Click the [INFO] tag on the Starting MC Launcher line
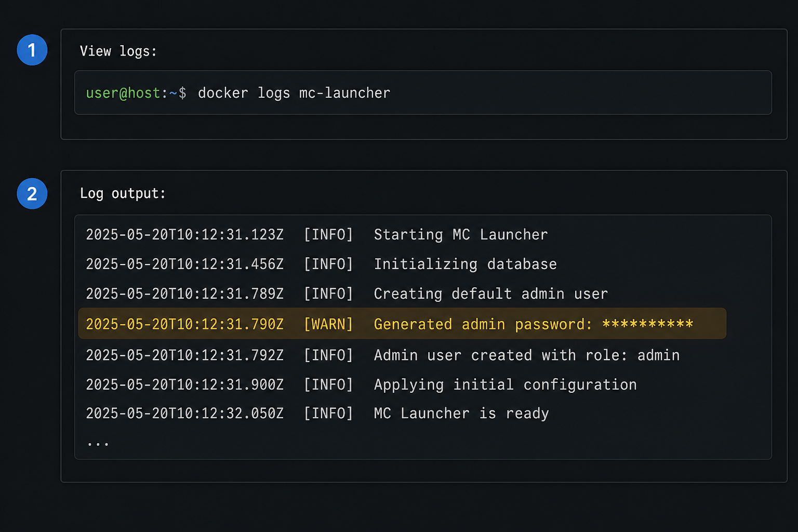798x532 pixels. pos(328,235)
